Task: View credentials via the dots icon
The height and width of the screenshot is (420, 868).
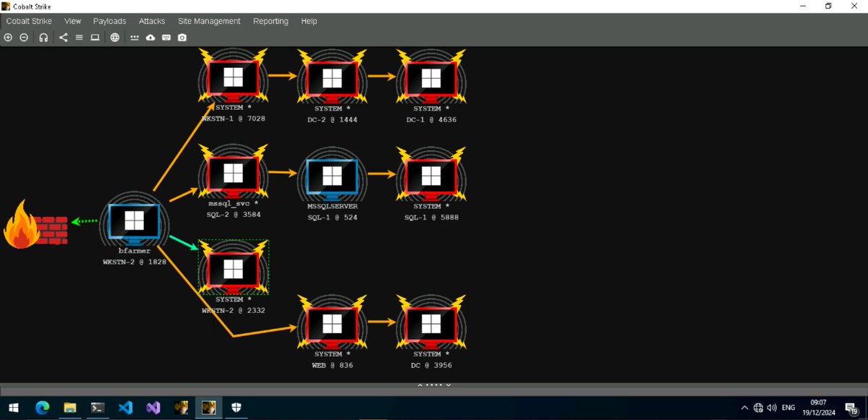Action: click(135, 38)
